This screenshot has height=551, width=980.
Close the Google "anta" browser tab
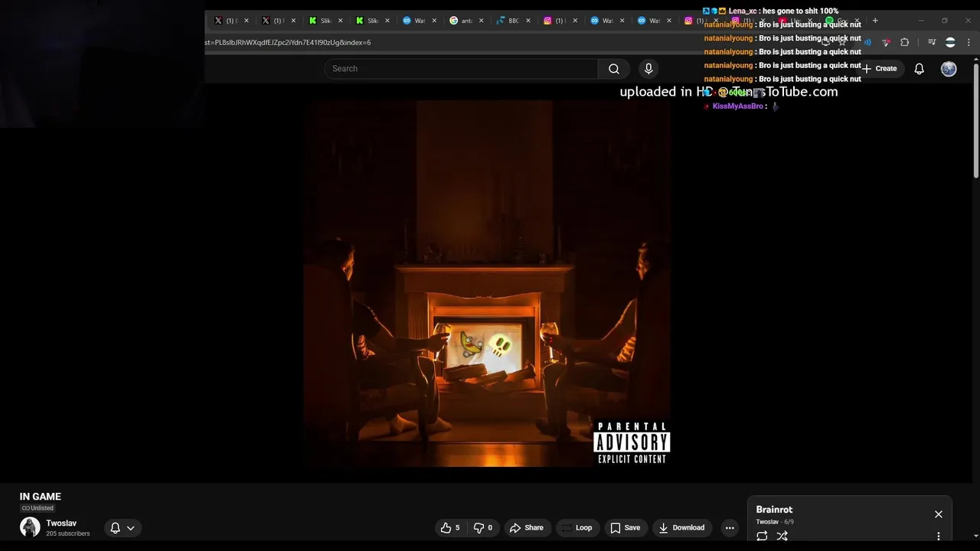point(482,21)
